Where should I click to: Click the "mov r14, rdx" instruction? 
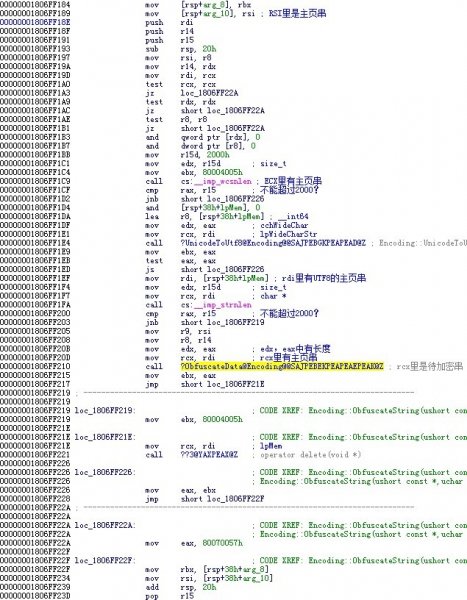click(180, 67)
